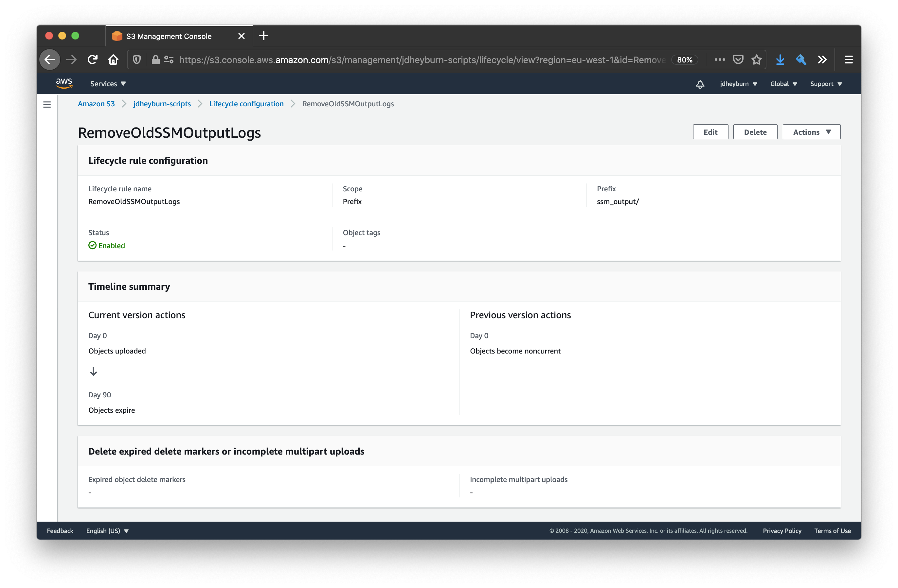The image size is (898, 588).
Task: Click the Objects become noncurrent text
Action: [x=515, y=351]
